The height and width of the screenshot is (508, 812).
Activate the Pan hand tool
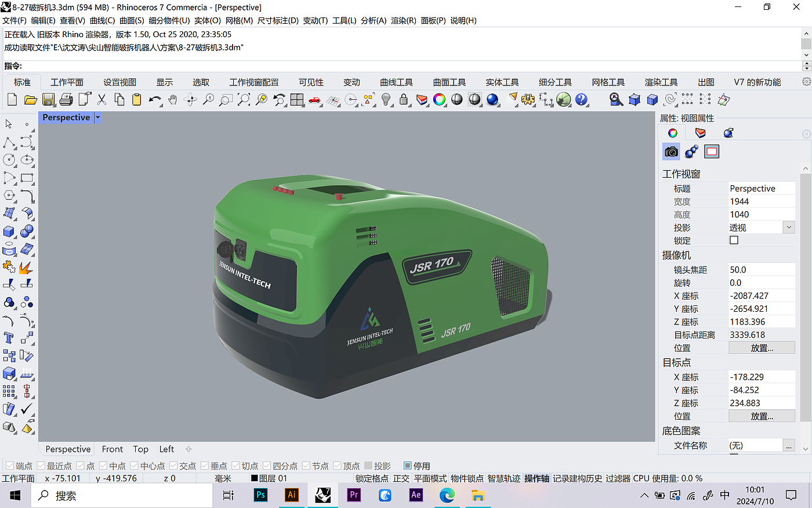point(172,100)
